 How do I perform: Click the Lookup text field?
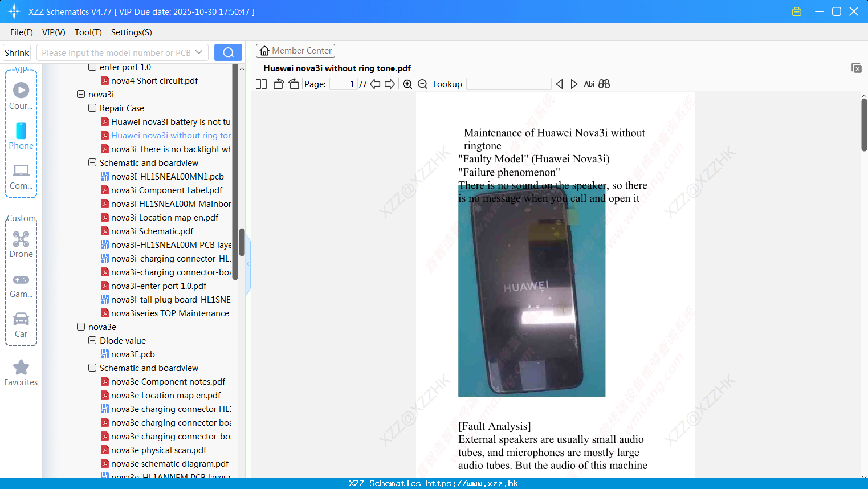point(508,84)
